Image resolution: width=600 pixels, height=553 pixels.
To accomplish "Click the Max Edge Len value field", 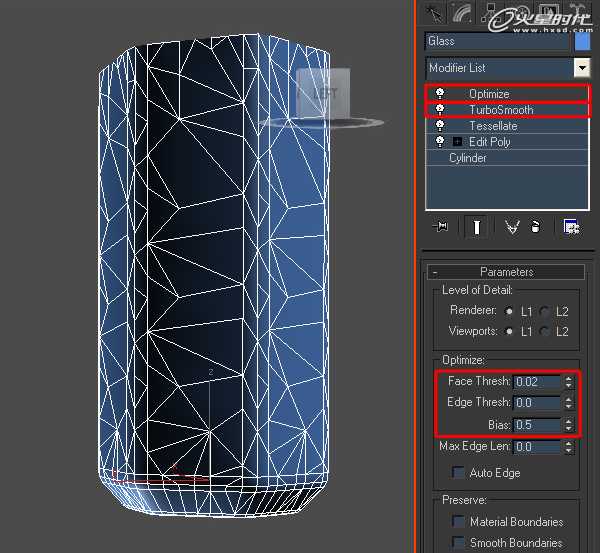I will [537, 447].
